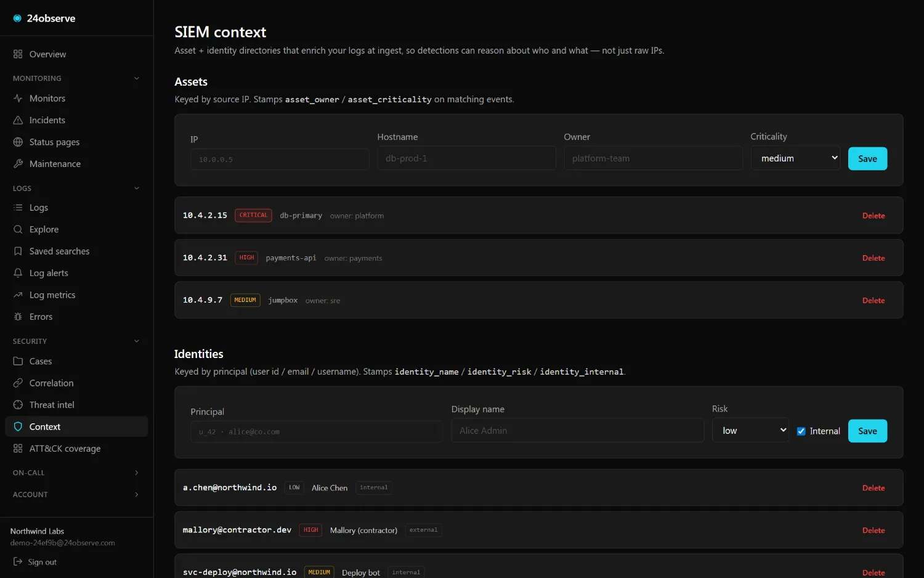Click the LOW badge on a.chen@northwind.io

294,487
